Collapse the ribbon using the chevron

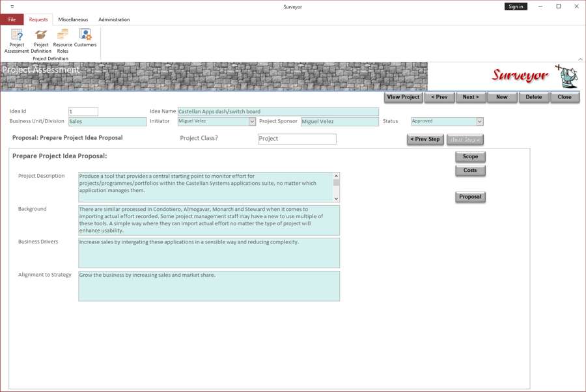[x=580, y=59]
